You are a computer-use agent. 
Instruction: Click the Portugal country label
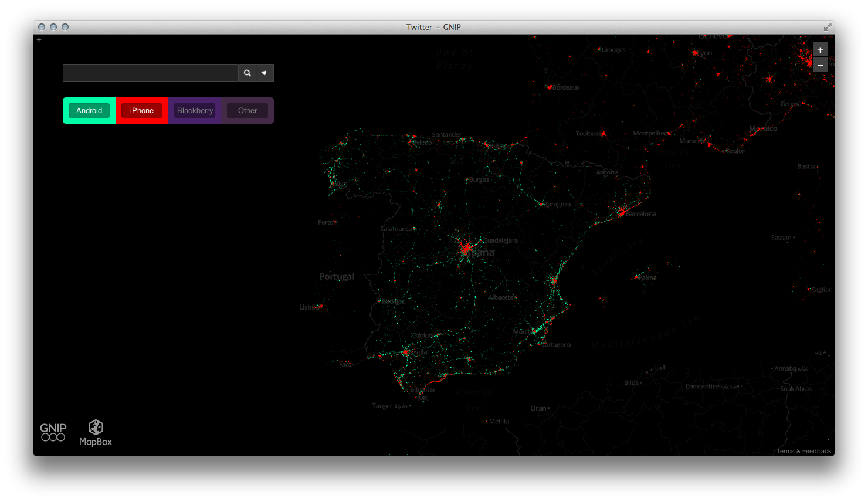(337, 276)
